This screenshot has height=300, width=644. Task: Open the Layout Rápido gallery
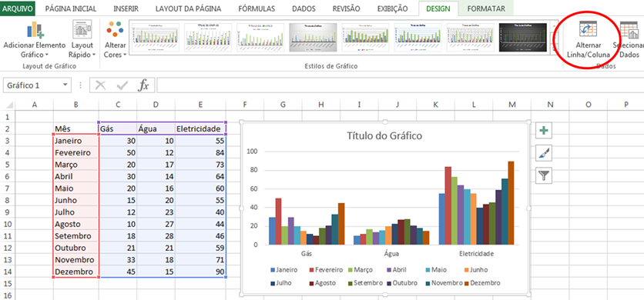(82, 38)
